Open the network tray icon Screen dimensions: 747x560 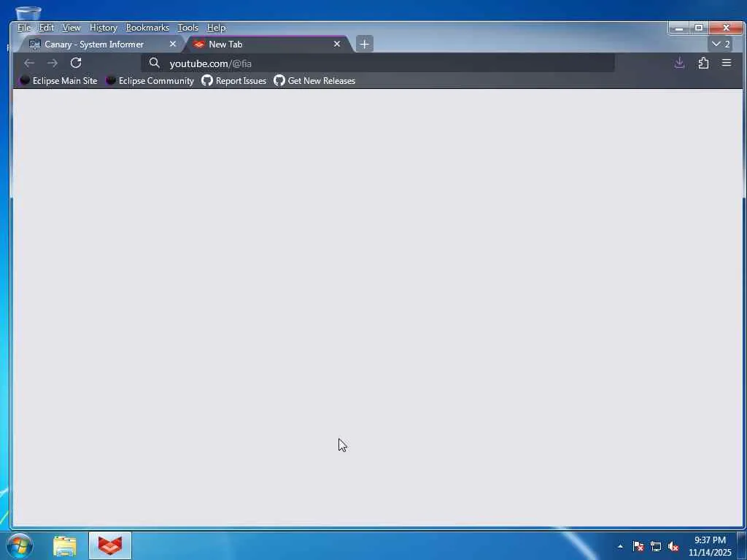coord(656,546)
